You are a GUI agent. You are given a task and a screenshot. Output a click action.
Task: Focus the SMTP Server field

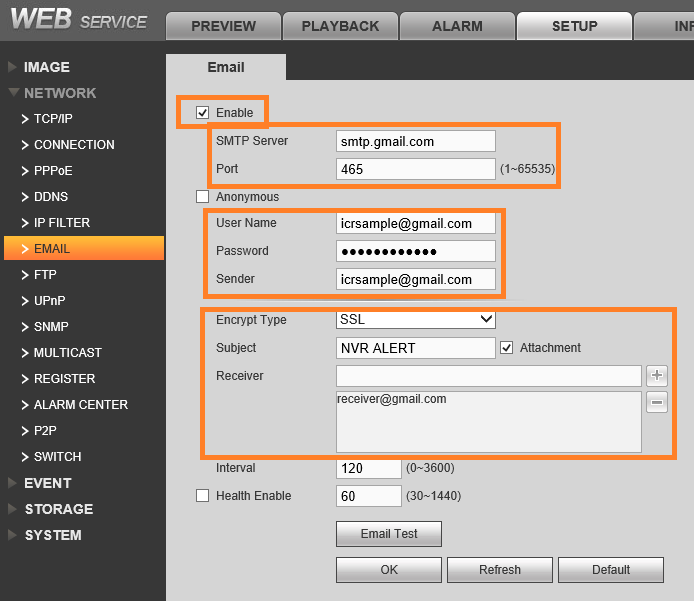click(x=416, y=141)
